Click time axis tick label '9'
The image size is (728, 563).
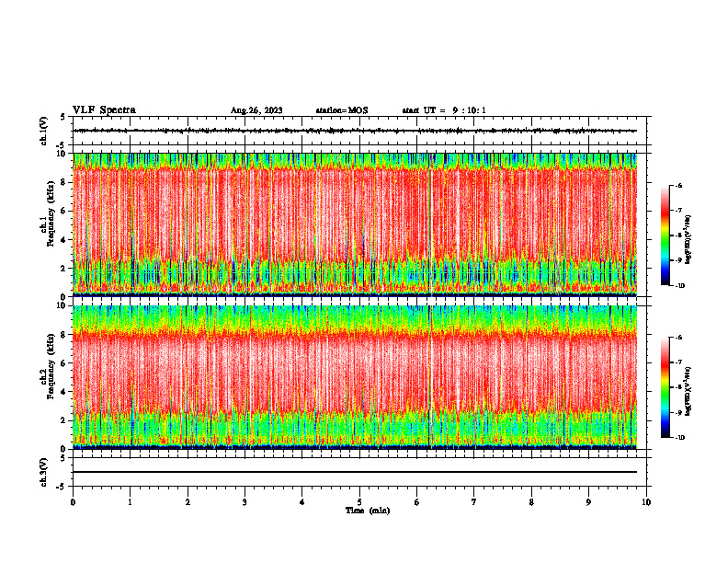[x=588, y=502]
